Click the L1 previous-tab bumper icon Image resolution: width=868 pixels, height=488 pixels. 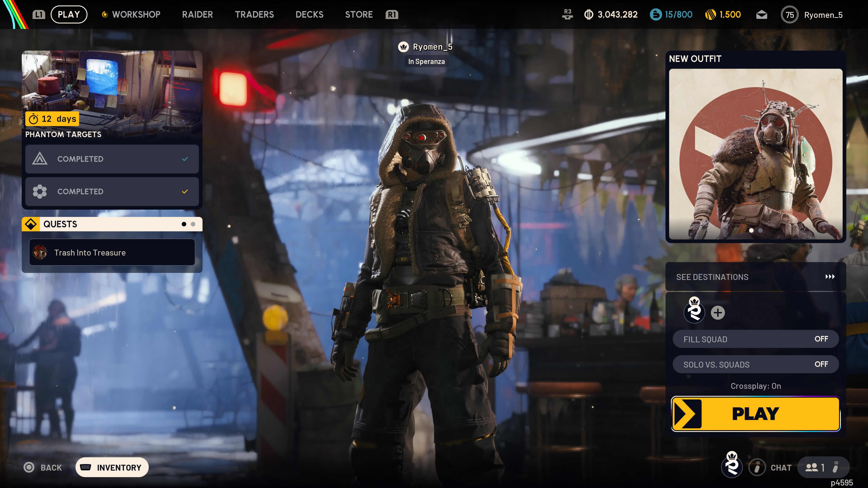tap(39, 14)
